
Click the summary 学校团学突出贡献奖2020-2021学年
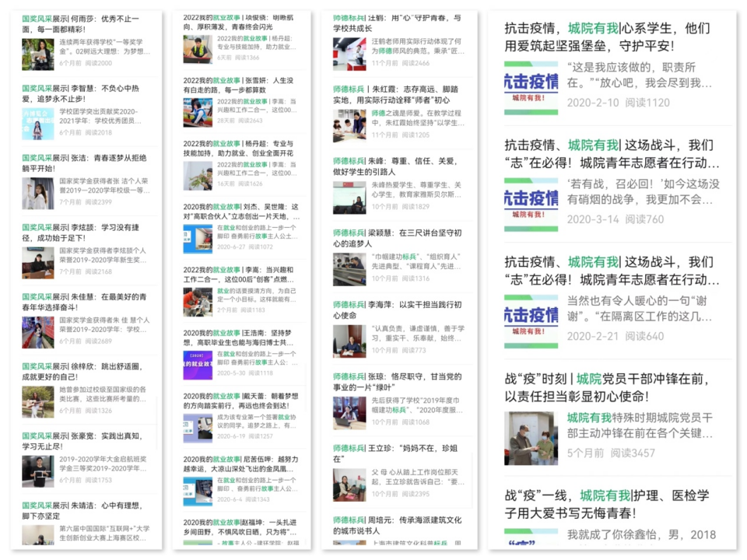click(100, 116)
